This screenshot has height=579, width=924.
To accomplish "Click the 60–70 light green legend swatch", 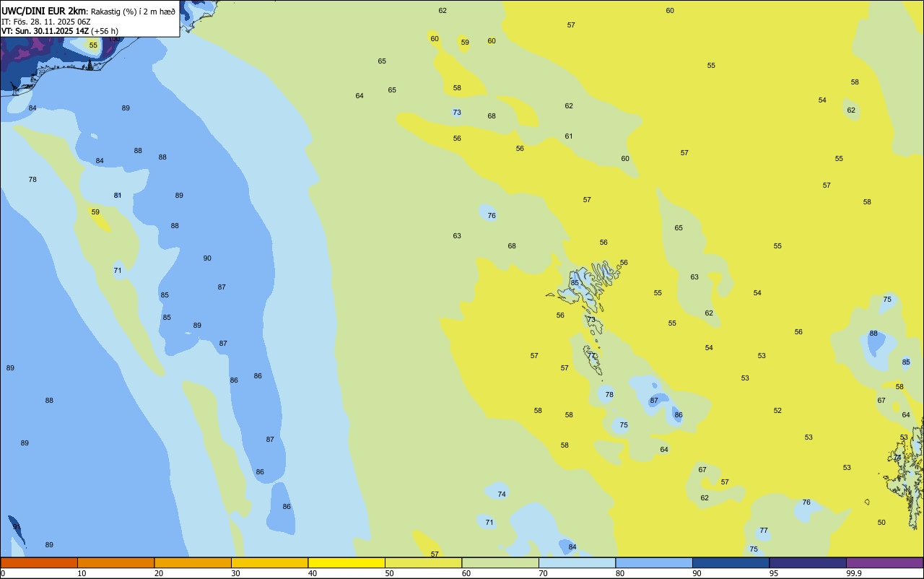I will (x=500, y=562).
